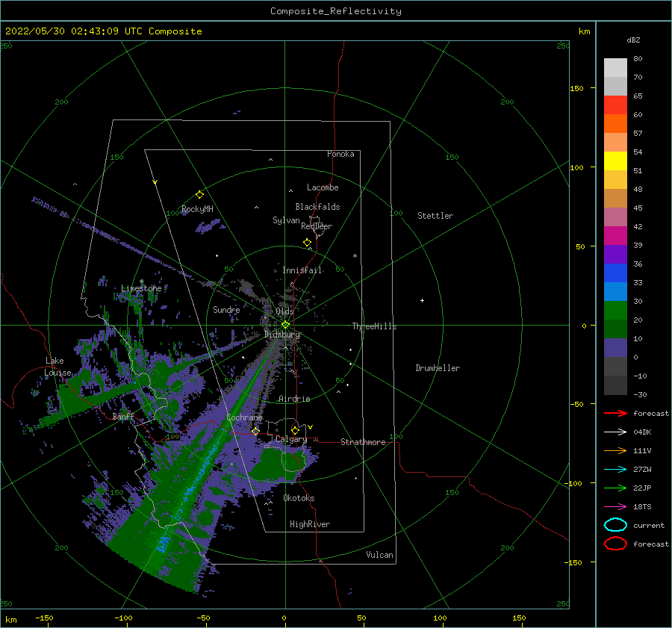Select the cyan 27ZW arrow icon
Image resolution: width=672 pixels, height=628 pixels.
[615, 470]
